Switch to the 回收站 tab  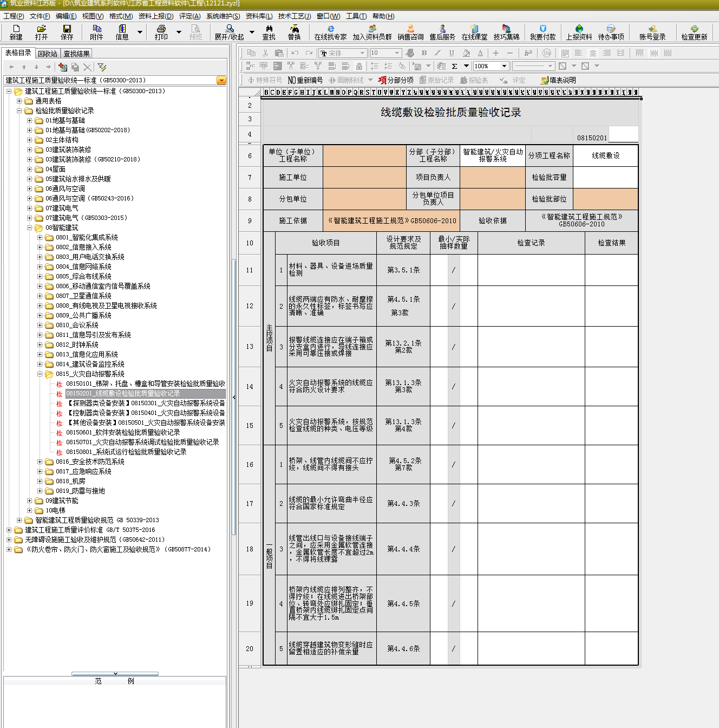[x=48, y=54]
